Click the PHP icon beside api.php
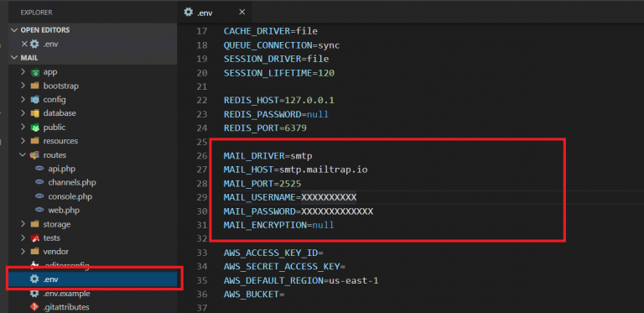This screenshot has height=313, width=644. point(39,169)
